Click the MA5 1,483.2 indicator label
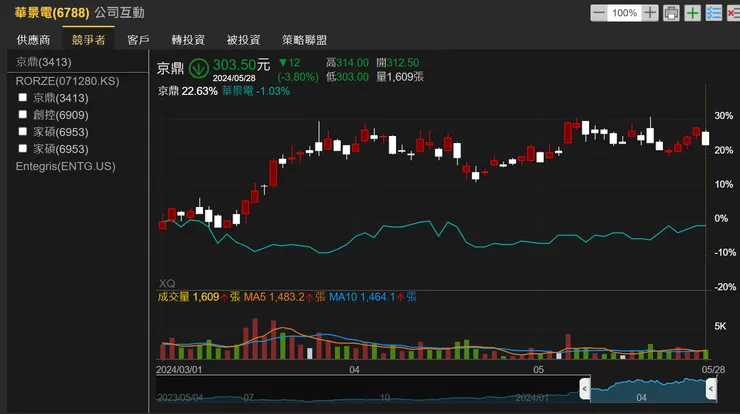 [285, 297]
